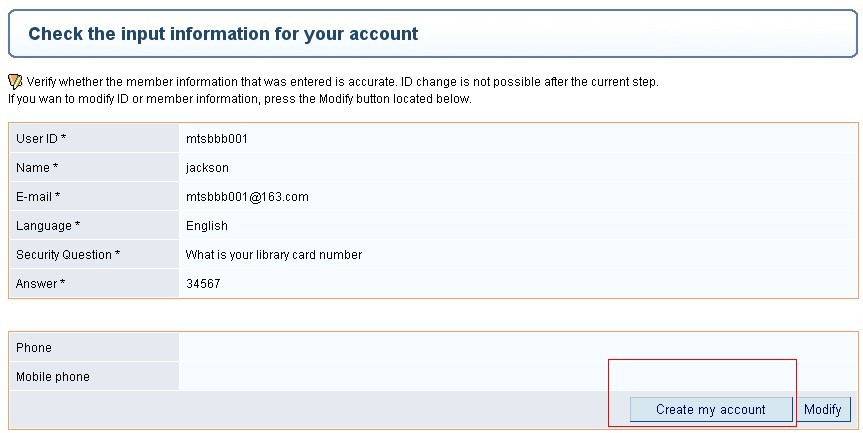Select the E-mail label
The width and height of the screenshot is (863, 433).
click(x=38, y=197)
